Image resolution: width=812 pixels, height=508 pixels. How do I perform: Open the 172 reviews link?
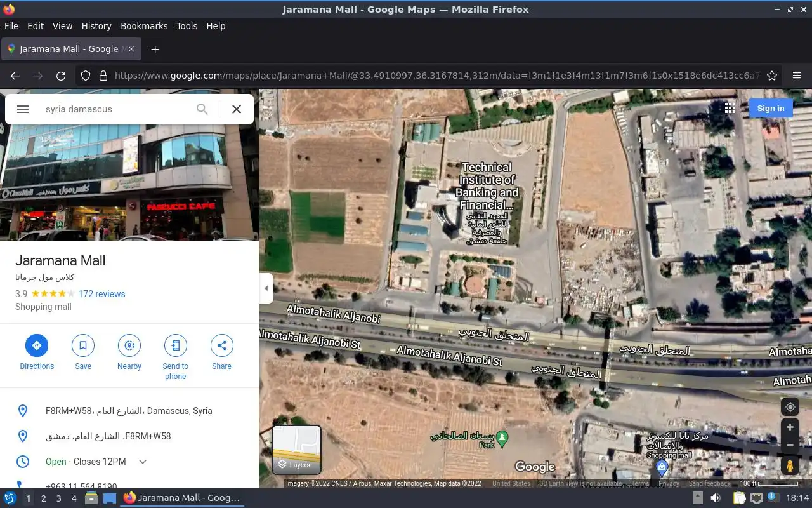pyautogui.click(x=101, y=294)
